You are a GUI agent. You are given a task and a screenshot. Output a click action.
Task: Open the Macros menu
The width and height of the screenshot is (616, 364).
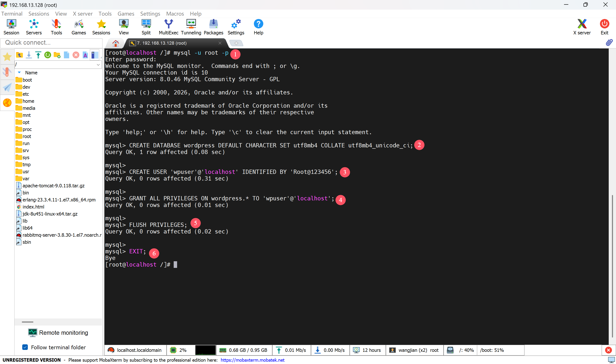point(175,14)
